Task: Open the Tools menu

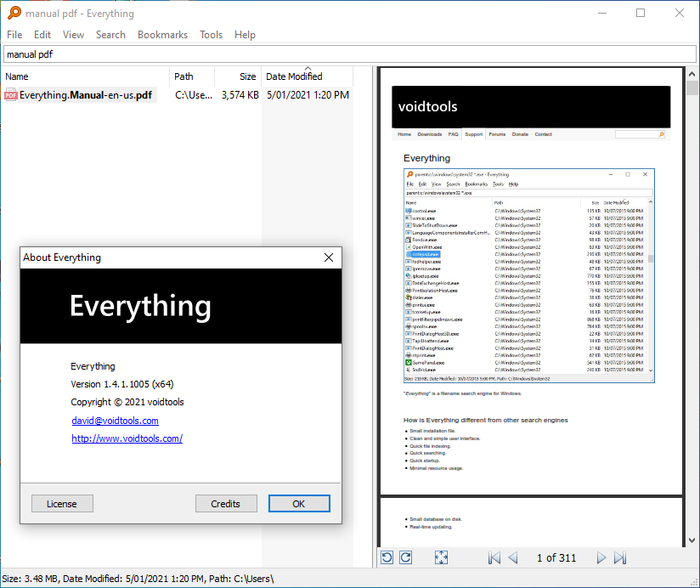Action: (x=212, y=35)
